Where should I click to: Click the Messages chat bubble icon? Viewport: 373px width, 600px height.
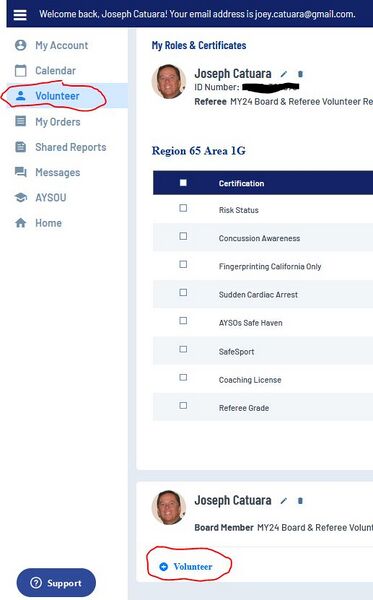(x=21, y=172)
